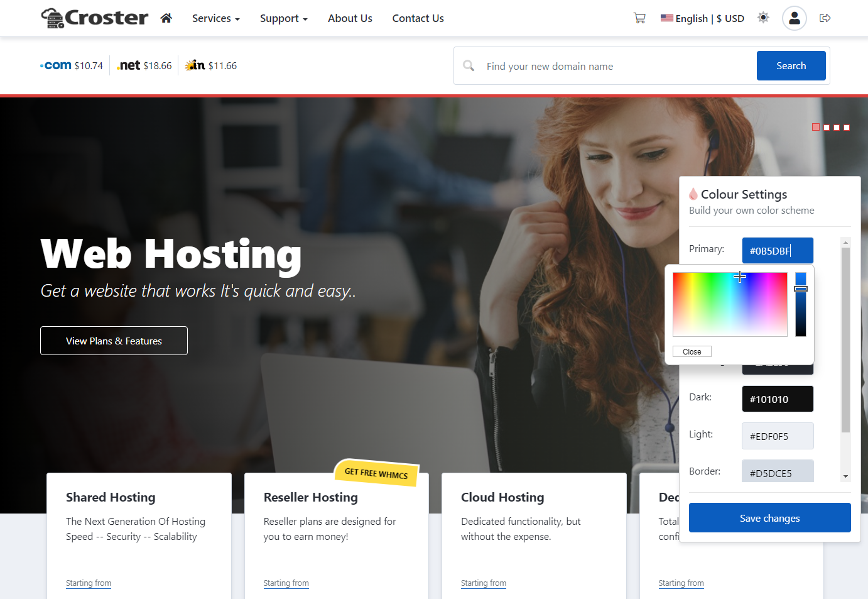Select the last slider indicator dot
The image size is (868, 599).
[847, 128]
